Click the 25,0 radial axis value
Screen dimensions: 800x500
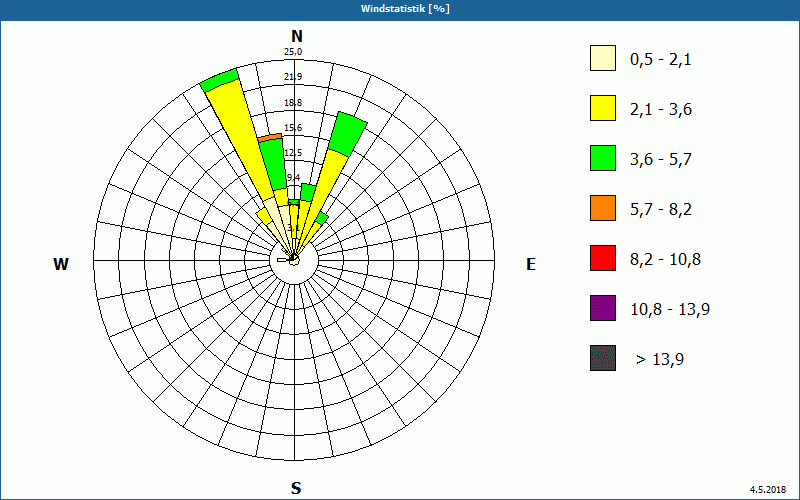(293, 52)
